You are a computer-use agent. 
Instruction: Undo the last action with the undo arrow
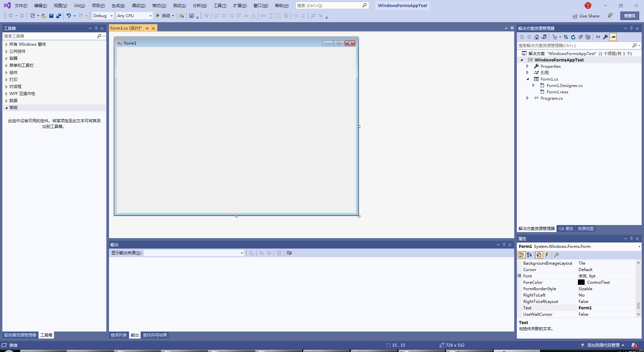69,16
